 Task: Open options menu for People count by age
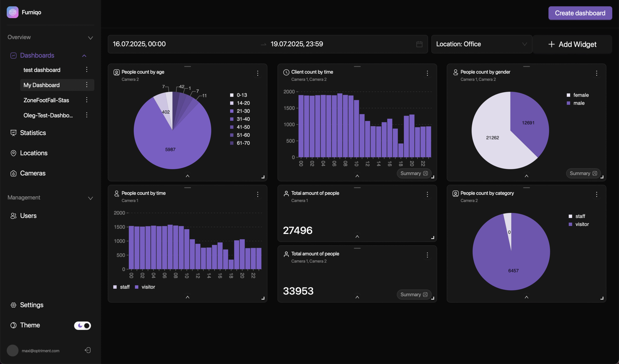click(258, 73)
